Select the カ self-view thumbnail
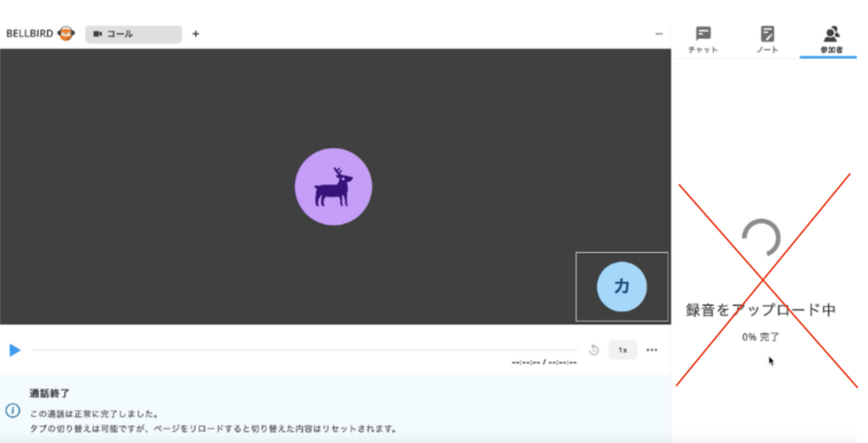 tap(621, 286)
